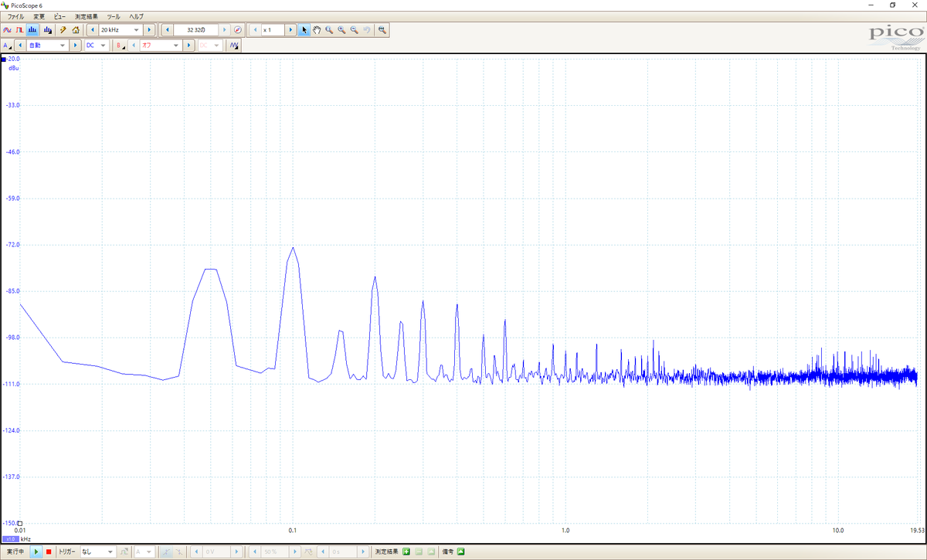
Task: Expand channel A 自動 range dropdown
Action: (49, 46)
